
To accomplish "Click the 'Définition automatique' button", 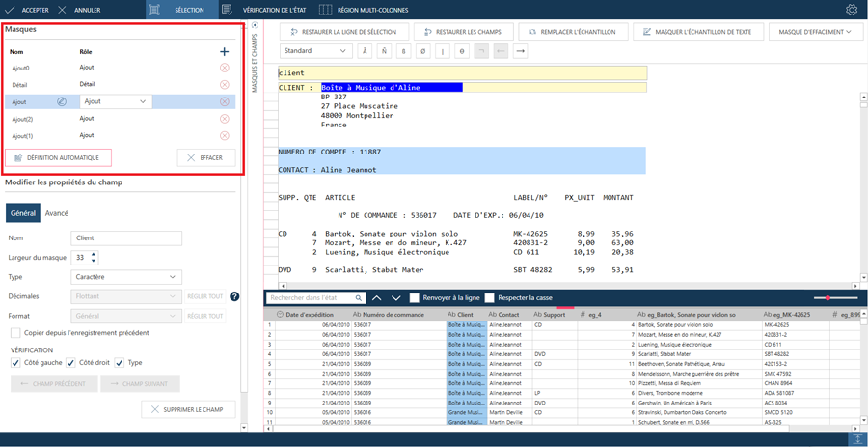I will [x=58, y=157].
